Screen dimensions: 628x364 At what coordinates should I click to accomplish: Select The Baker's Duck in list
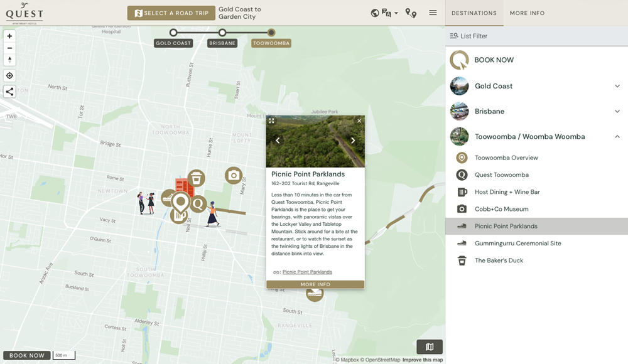point(537,260)
